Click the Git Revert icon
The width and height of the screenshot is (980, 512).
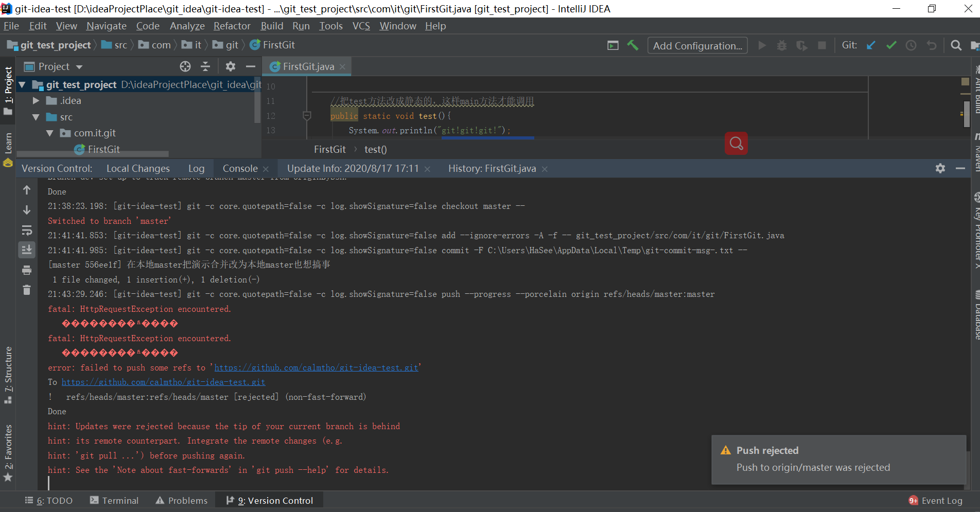tap(932, 45)
